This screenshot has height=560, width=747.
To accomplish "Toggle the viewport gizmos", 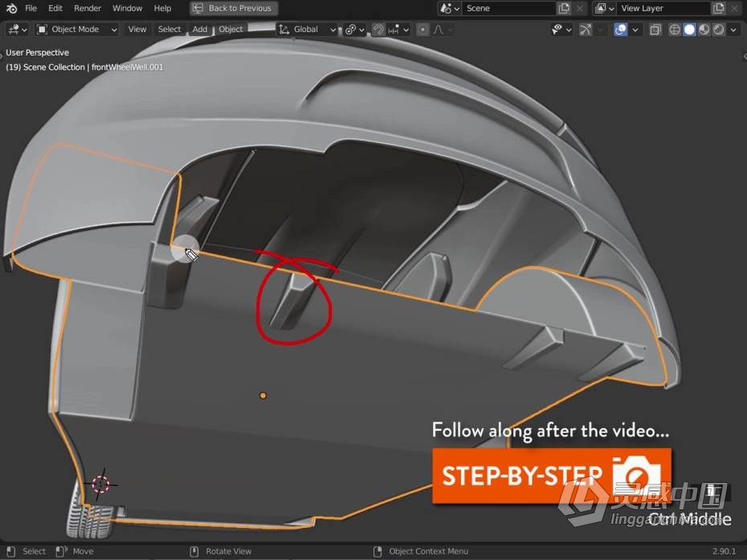I will tap(586, 30).
